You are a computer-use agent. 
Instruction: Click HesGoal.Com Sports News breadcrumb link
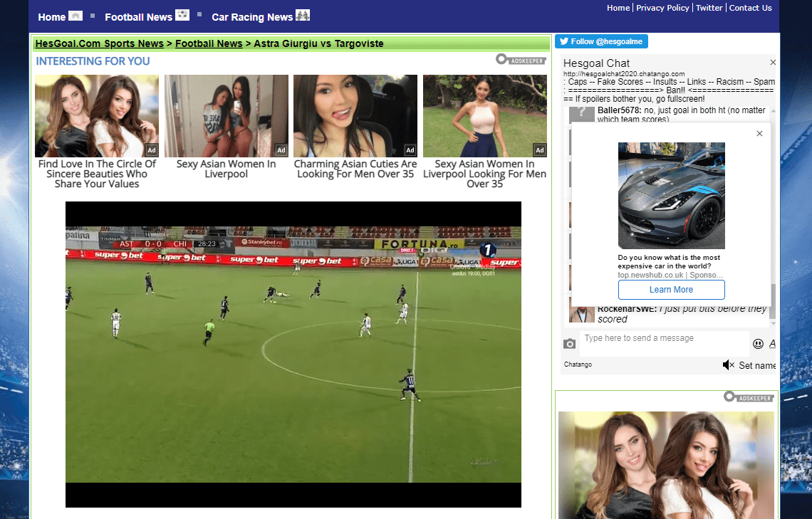pyautogui.click(x=100, y=43)
